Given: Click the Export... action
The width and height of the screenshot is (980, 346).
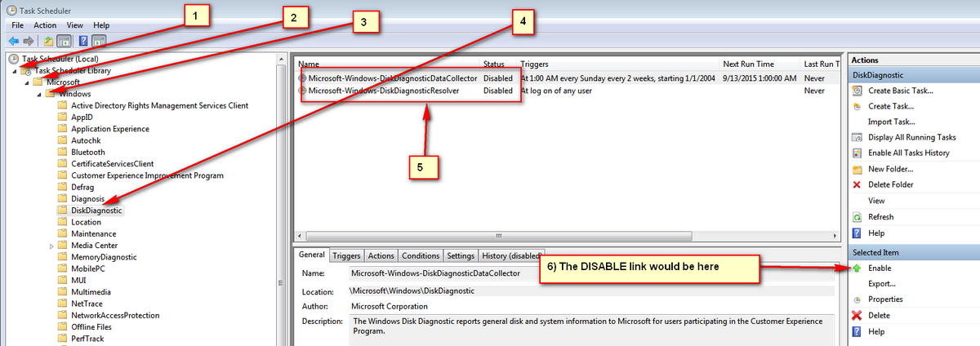Looking at the screenshot, I should [x=882, y=284].
